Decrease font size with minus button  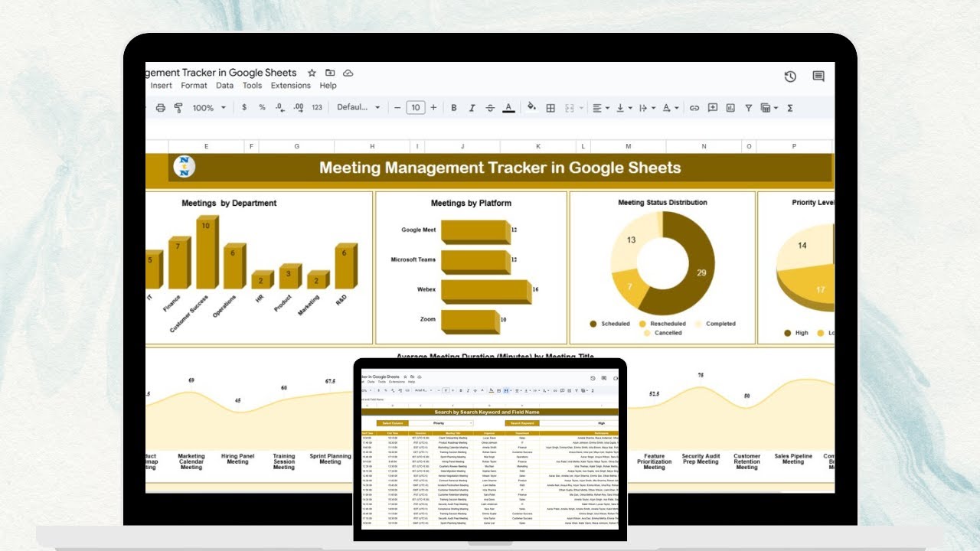(x=397, y=108)
